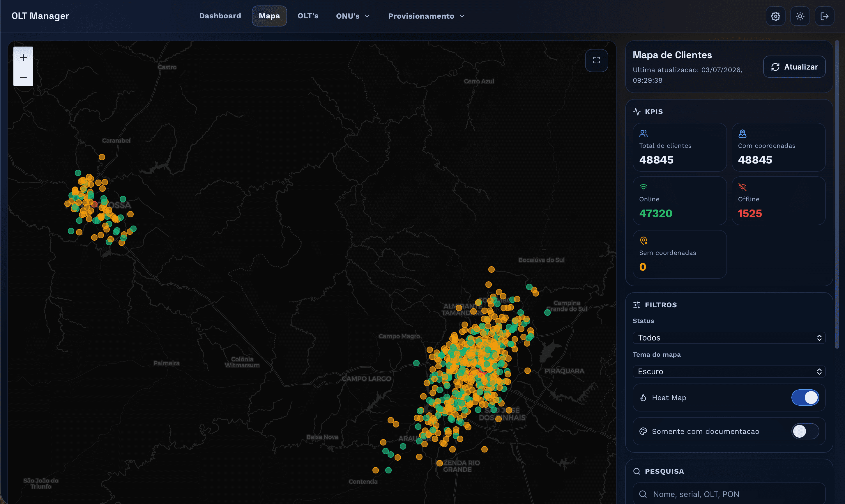
Task: Click the Mapa de Clientes heading
Action: pyautogui.click(x=672, y=55)
